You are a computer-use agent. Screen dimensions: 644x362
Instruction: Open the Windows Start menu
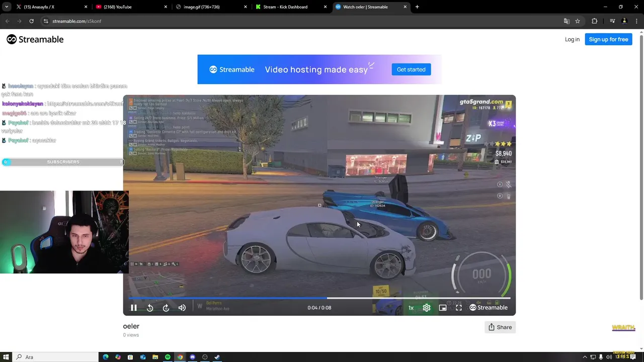[x=6, y=357]
